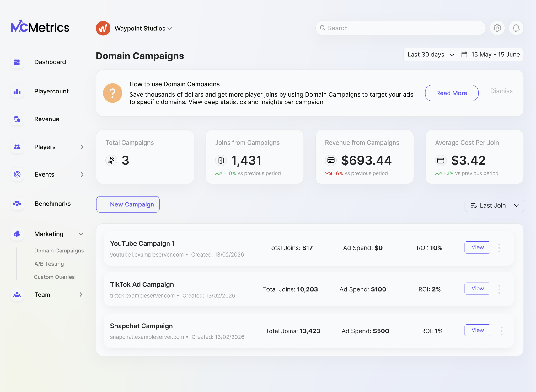Go to the Benchmarks page

pyautogui.click(x=53, y=204)
